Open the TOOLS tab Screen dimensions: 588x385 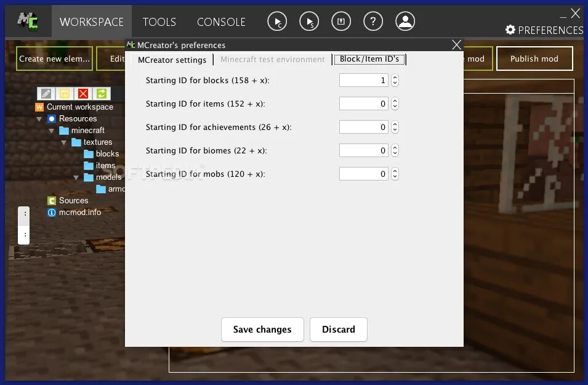[159, 22]
